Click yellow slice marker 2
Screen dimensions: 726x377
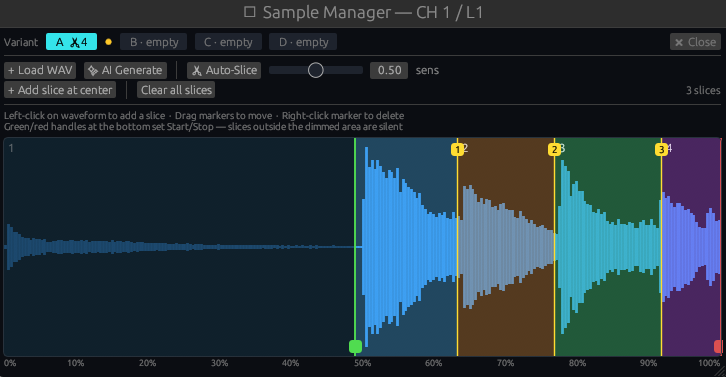click(x=554, y=150)
